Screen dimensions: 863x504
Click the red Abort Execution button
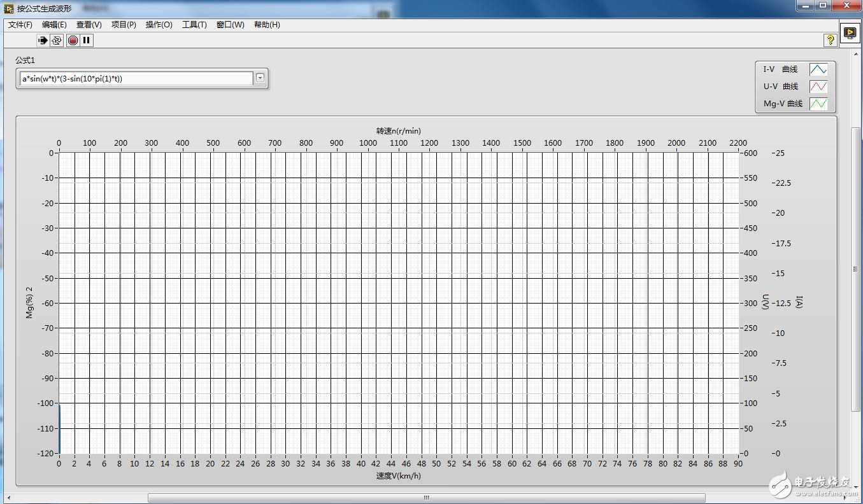tap(73, 40)
